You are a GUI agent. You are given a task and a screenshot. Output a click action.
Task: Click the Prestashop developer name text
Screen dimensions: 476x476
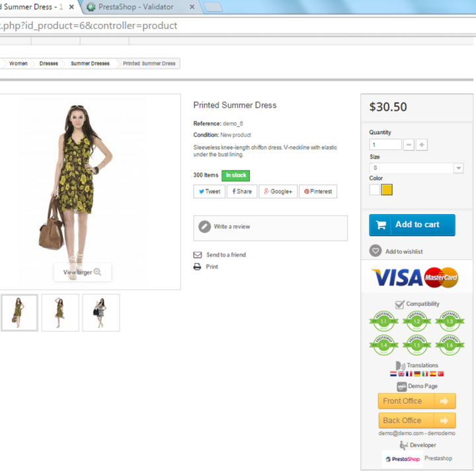tap(438, 458)
